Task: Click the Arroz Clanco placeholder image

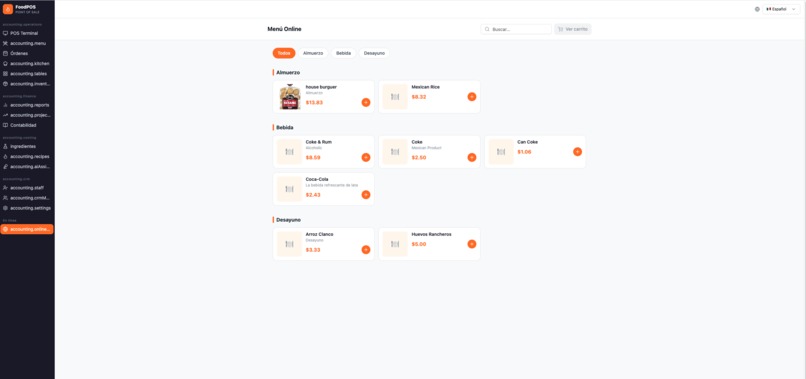Action: coord(289,244)
